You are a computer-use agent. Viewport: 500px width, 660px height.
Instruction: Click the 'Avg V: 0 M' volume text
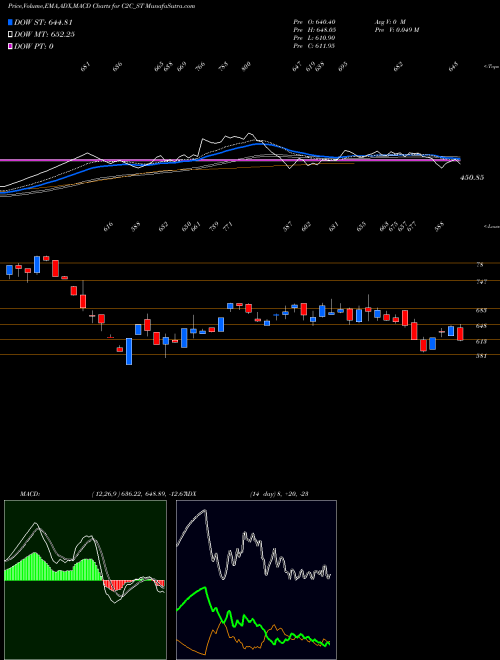click(389, 22)
